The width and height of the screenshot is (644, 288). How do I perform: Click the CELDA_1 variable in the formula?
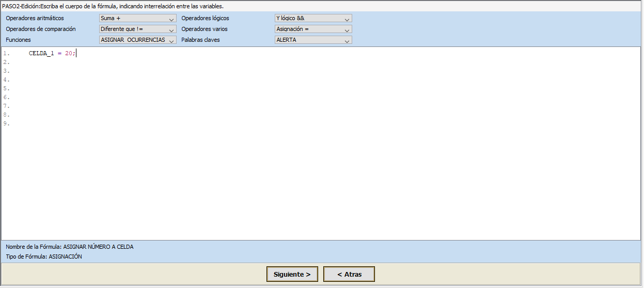41,54
